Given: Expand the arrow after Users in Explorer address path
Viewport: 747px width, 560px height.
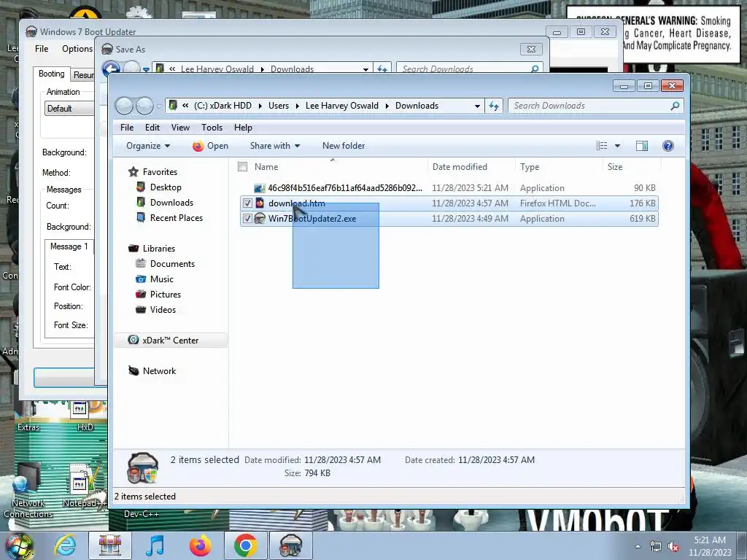Looking at the screenshot, I should tap(298, 106).
